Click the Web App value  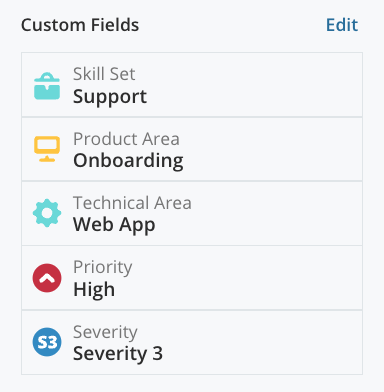[x=114, y=225]
